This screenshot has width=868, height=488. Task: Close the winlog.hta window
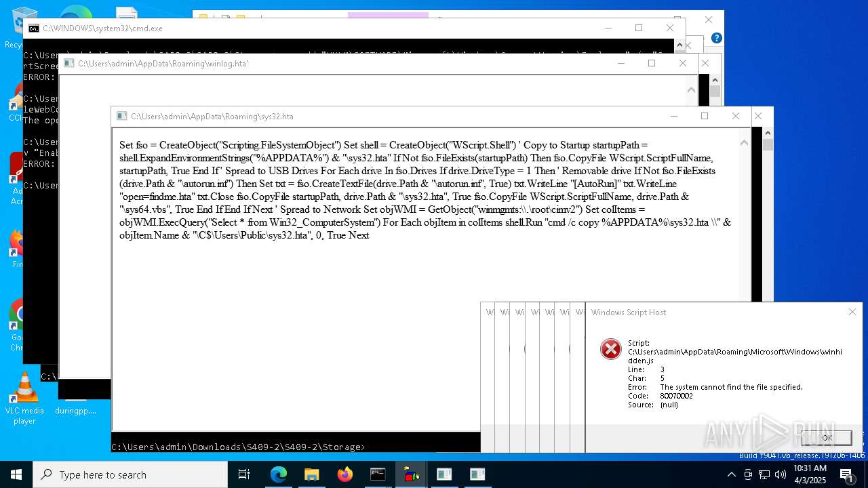point(683,63)
